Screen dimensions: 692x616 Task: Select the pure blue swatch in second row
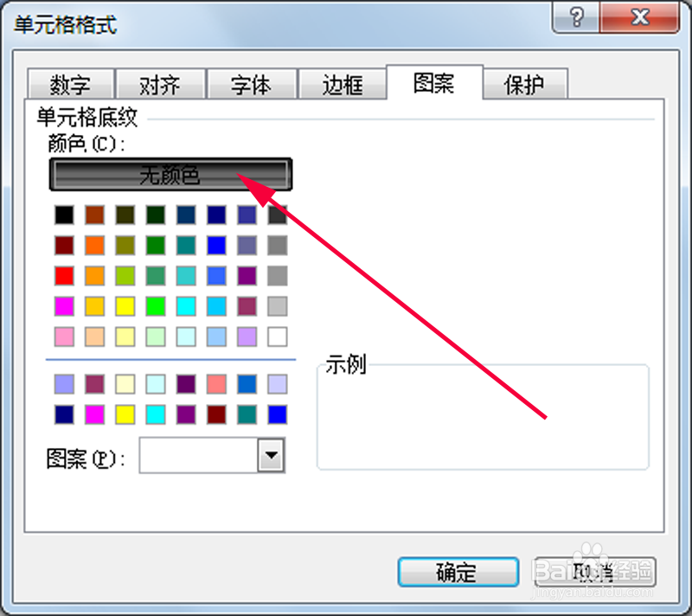tap(217, 246)
